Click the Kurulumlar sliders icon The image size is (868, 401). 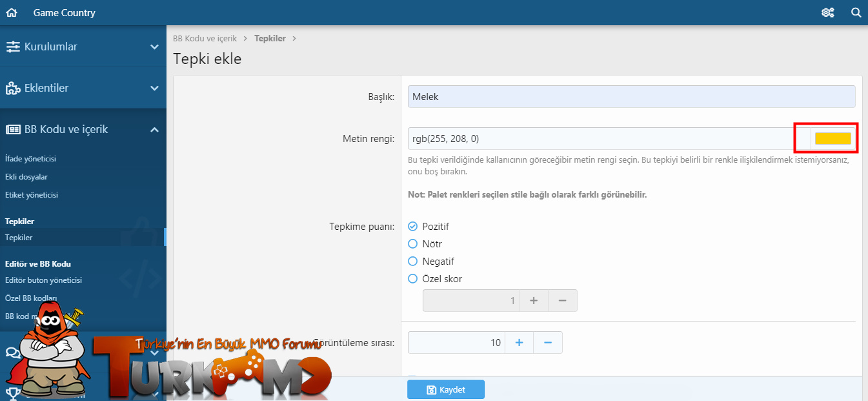[13, 46]
